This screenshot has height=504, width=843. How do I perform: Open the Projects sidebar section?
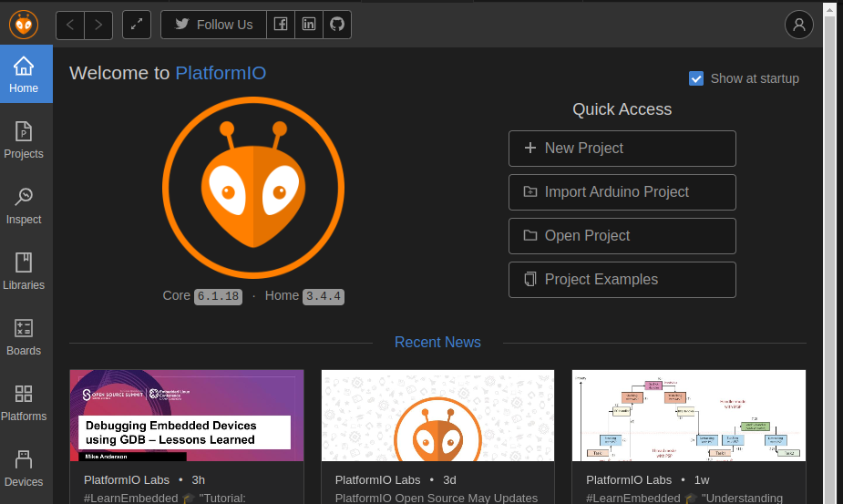[x=24, y=139]
